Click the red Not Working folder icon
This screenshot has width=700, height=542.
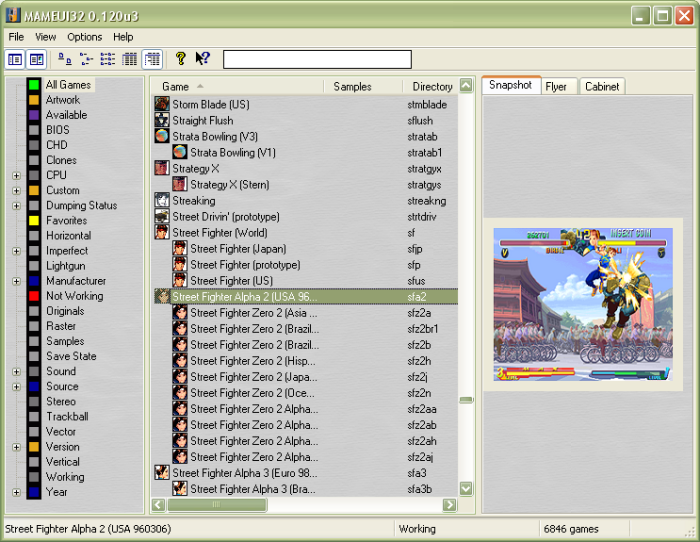34,296
